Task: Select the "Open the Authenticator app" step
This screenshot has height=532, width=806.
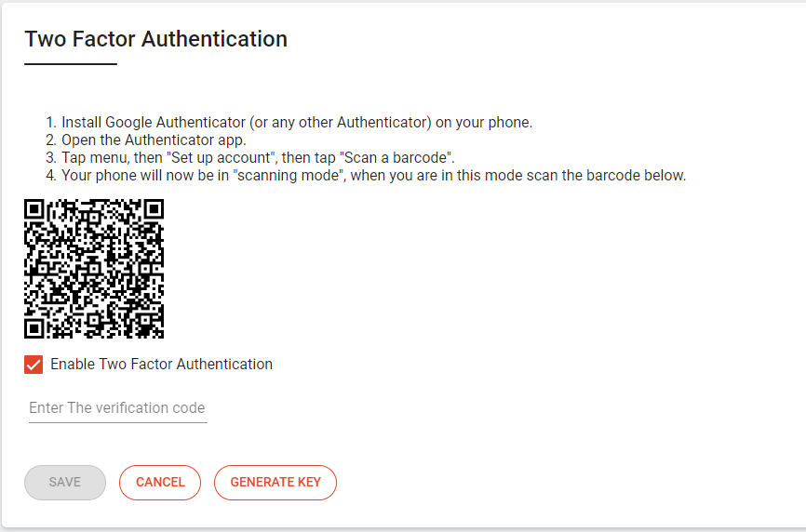Action: pos(154,140)
